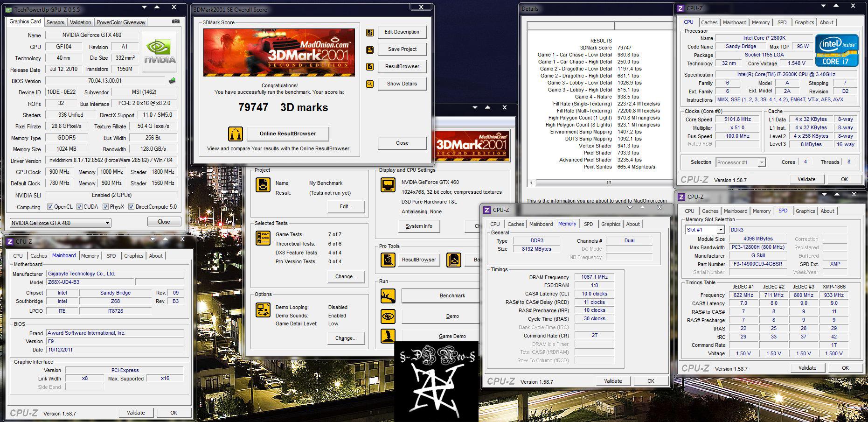Click the System Info button
The image size is (868, 422).
[x=419, y=226]
